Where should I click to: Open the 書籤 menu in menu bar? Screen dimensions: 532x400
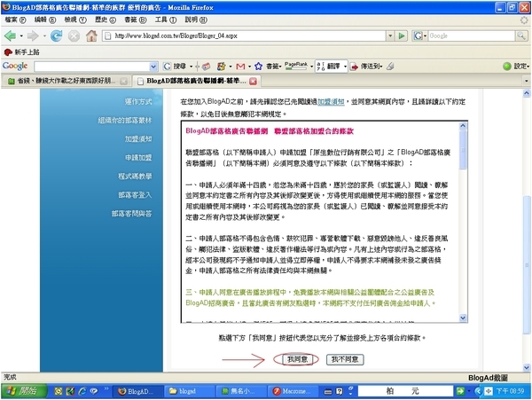point(136,20)
